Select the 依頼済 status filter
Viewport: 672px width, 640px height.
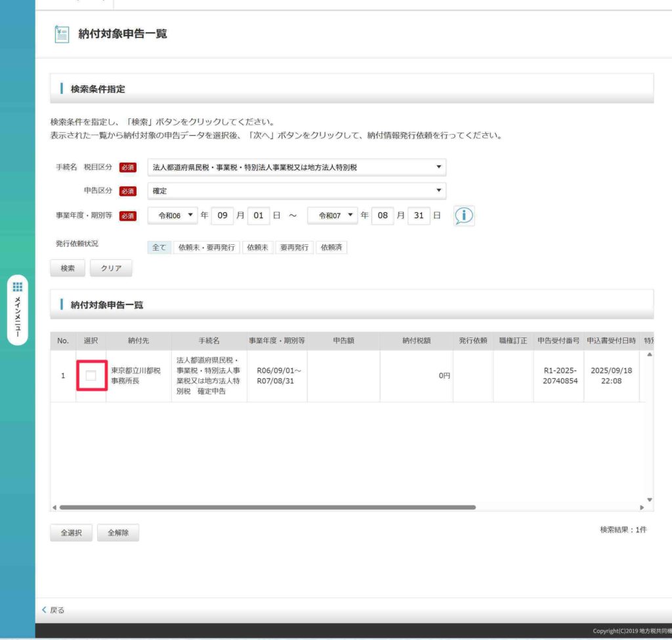(331, 247)
